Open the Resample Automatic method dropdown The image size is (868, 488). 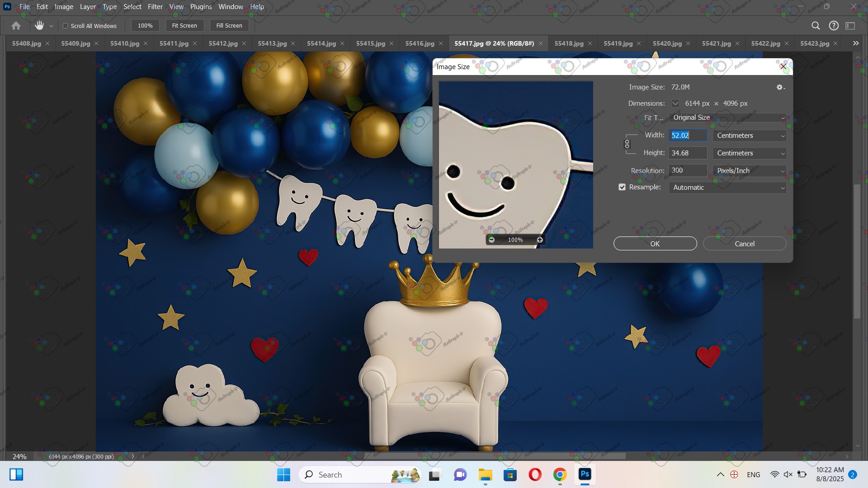(727, 188)
